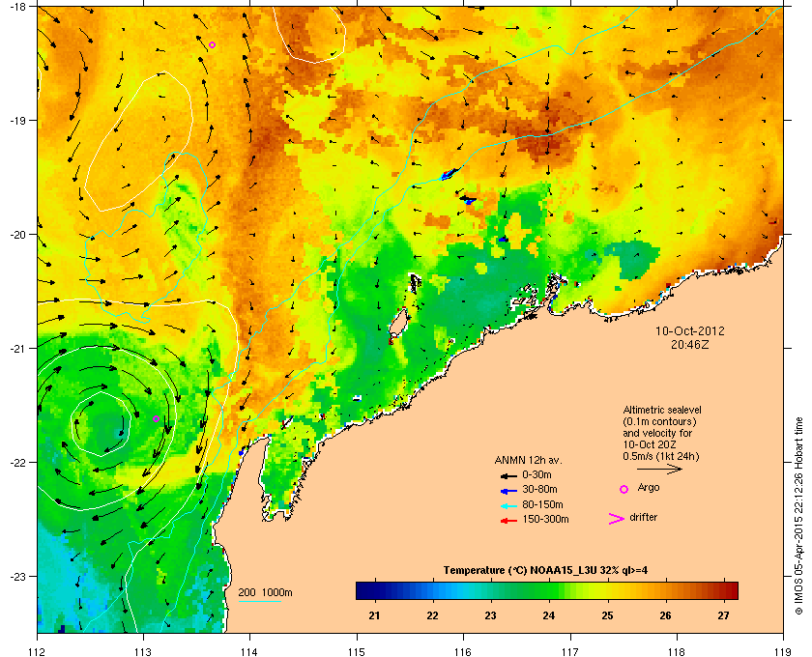Image resolution: width=812 pixels, height=657 pixels.
Task: Click the '0.5m/s (1kt 24h)' text
Action: coord(661,457)
